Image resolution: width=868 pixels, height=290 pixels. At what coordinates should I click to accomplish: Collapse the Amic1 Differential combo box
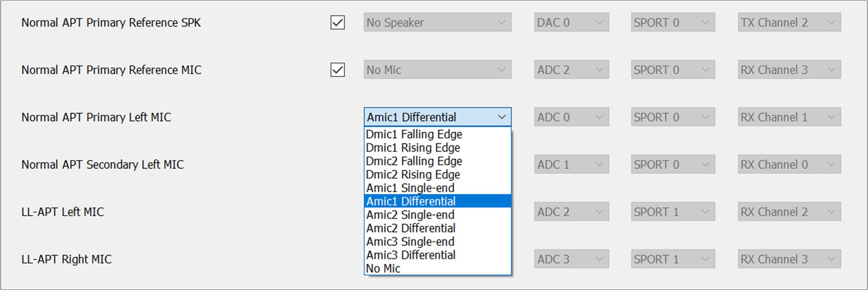pos(438,117)
